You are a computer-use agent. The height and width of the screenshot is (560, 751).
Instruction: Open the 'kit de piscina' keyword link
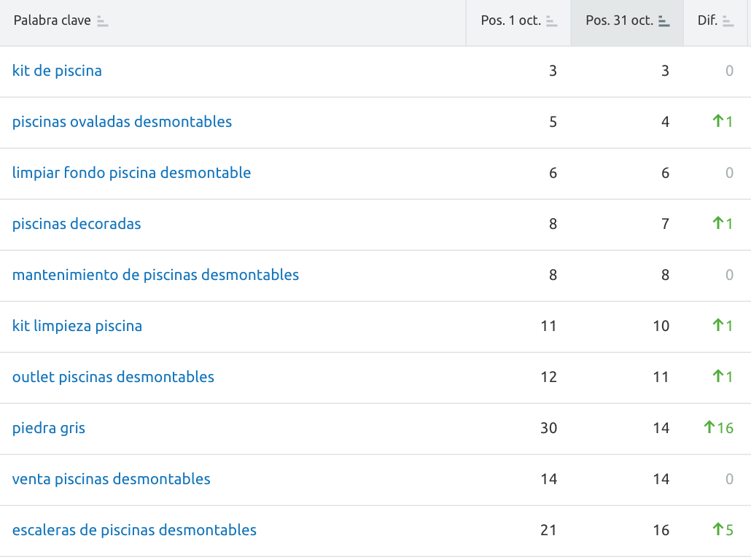pos(57,71)
